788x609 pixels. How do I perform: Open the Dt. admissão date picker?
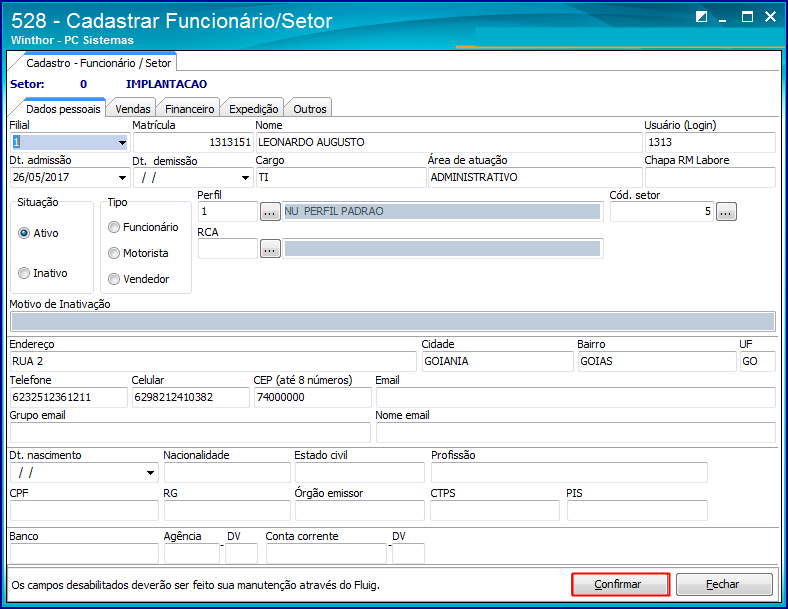pos(122,177)
